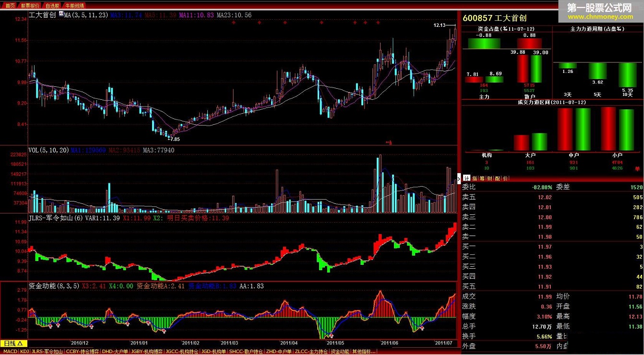Image resolution: width=644 pixels, height=355 pixels.
Task: Click the 散户 label under bars
Action: pos(530,96)
